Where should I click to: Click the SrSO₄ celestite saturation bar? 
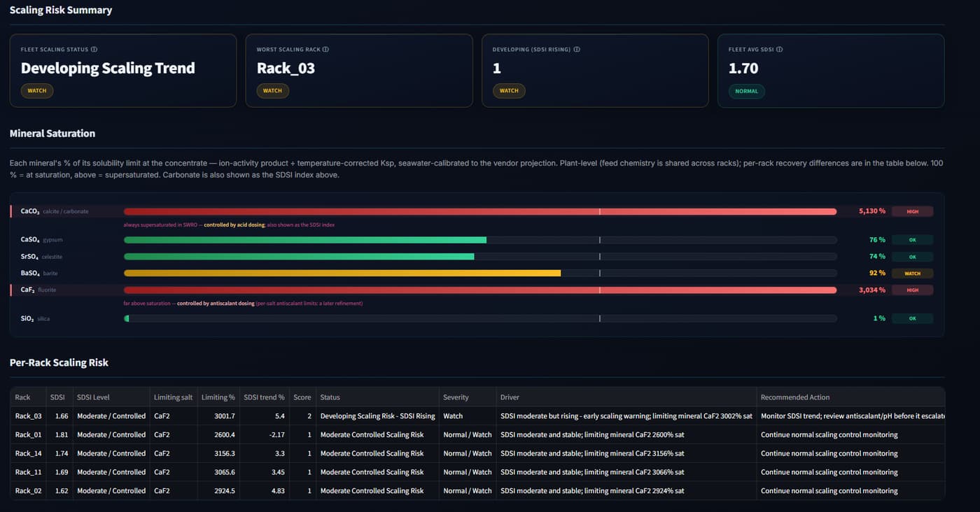click(x=480, y=257)
